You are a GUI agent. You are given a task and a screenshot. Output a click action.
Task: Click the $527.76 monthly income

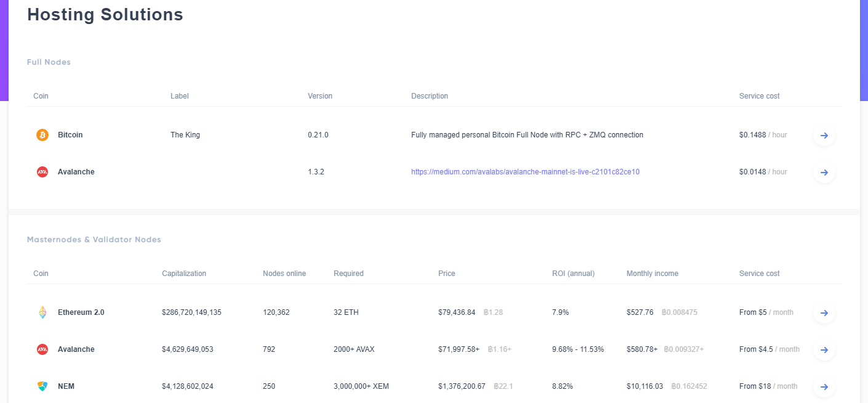click(640, 312)
